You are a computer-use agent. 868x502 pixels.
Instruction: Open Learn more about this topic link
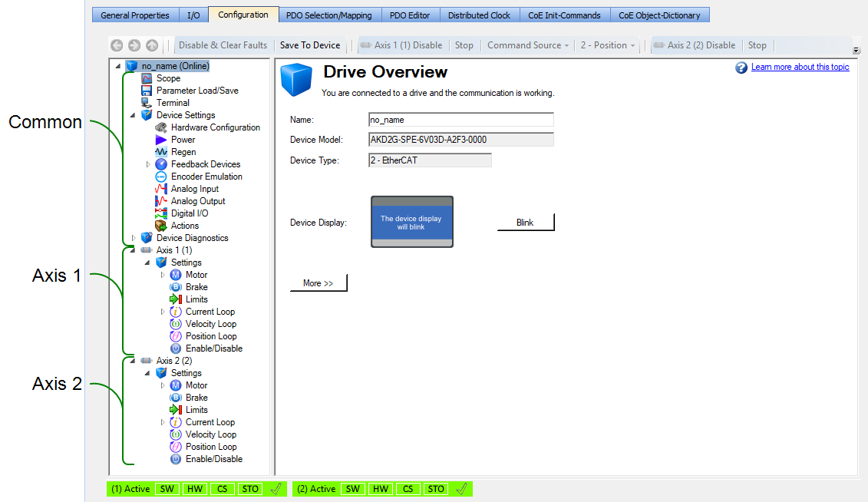tap(800, 67)
